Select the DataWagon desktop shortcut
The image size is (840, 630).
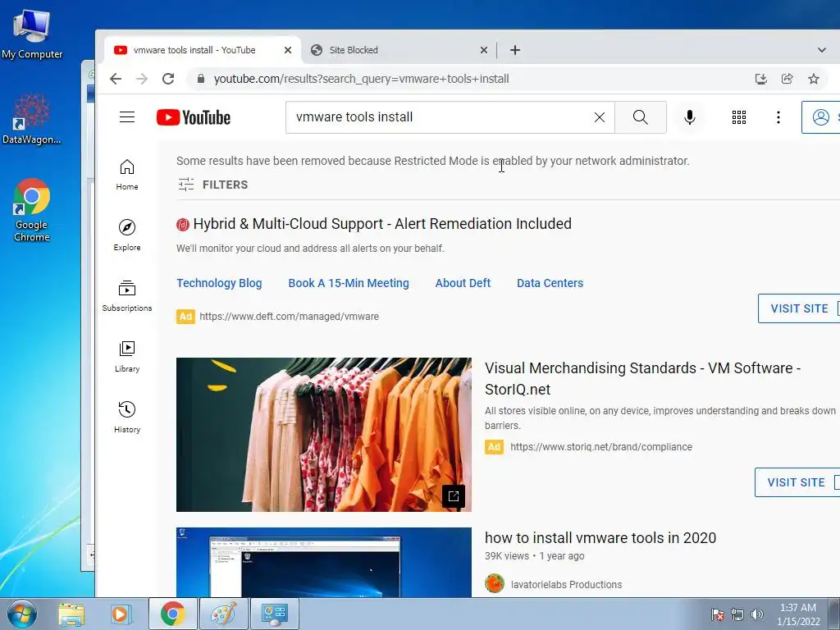(32, 119)
